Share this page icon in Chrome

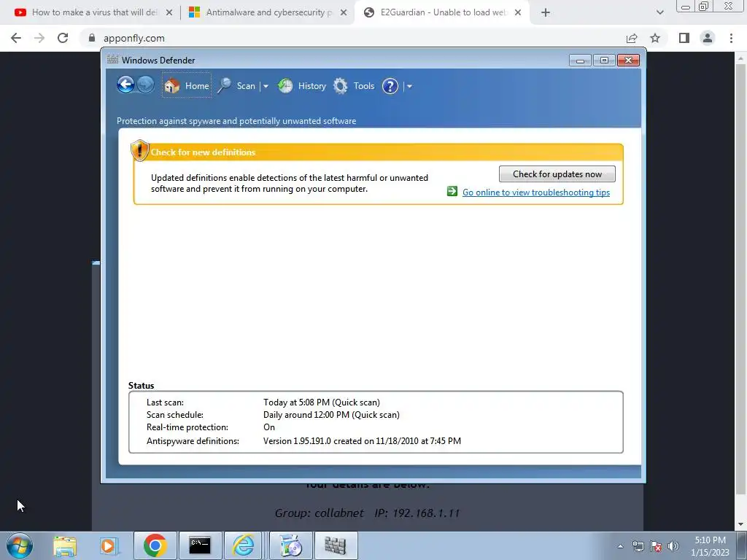coord(632,38)
